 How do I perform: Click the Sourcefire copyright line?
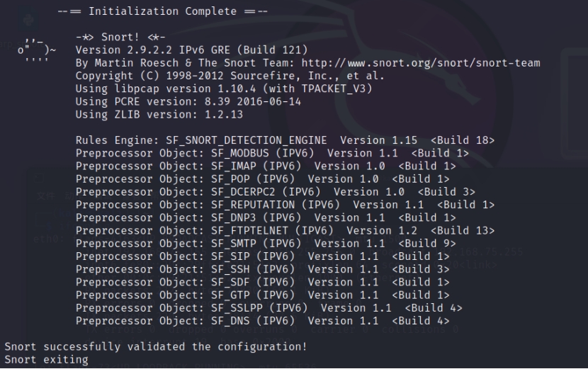click(230, 76)
